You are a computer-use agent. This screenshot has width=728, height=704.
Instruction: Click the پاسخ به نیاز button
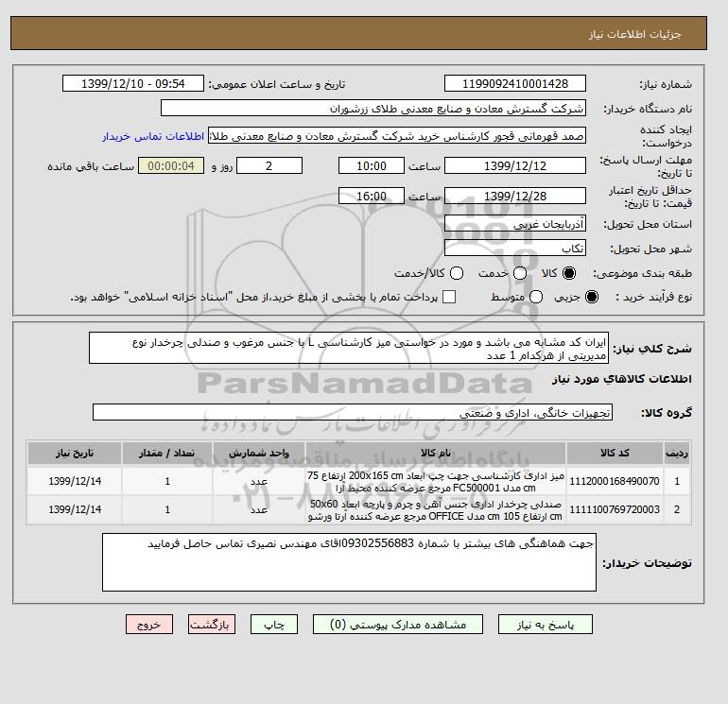click(546, 625)
